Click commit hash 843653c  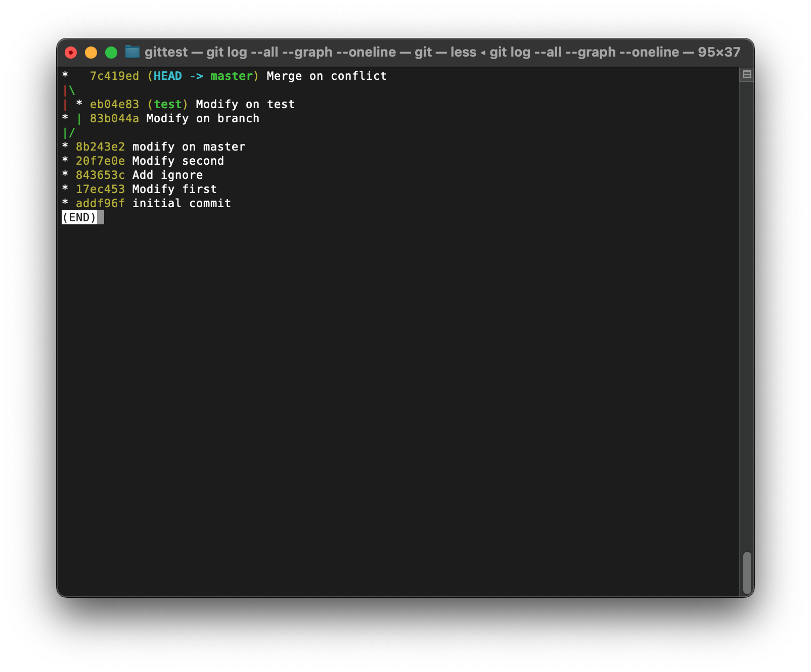[x=100, y=175]
